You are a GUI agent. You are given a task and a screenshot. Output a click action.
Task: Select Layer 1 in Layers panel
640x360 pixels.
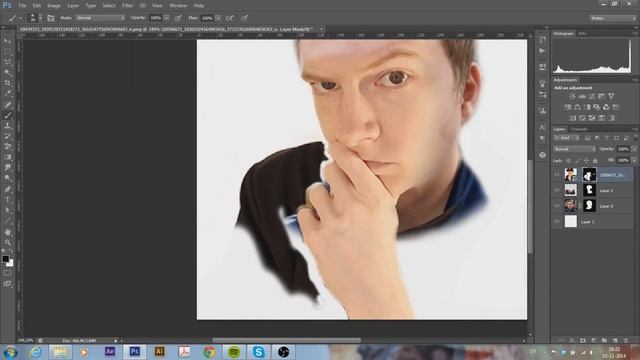point(593,222)
